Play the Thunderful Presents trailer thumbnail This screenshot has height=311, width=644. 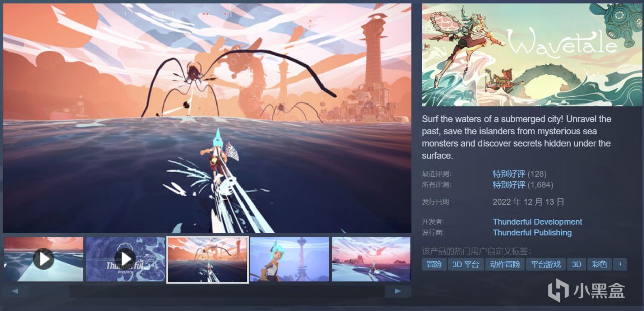125,259
